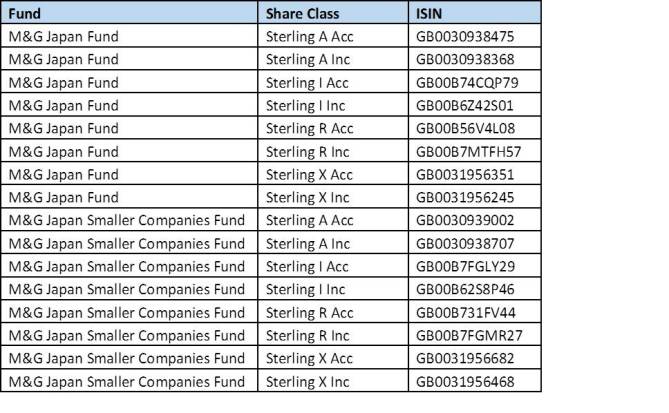Viewport: 669px width, 413px height.
Task: Select ISIN cell GB00B731FV44
Action: pyautogui.click(x=474, y=312)
